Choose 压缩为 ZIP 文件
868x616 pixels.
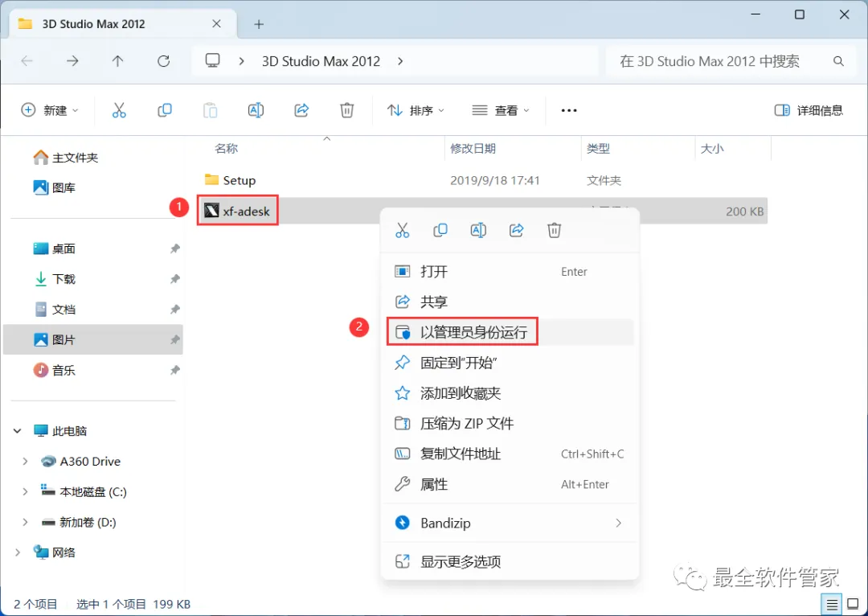(x=510, y=424)
